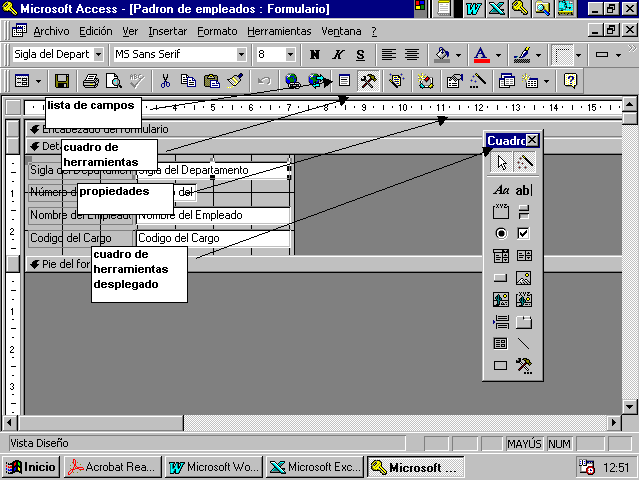Image resolution: width=639 pixels, height=480 pixels.
Task: Click the Inicio start button
Action: [31, 467]
